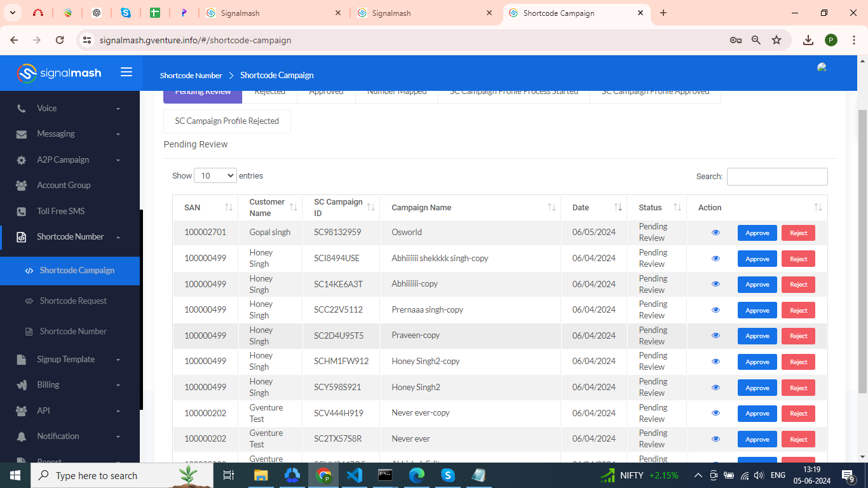
Task: Click the A2P Campaign gear icon
Action: click(x=22, y=160)
